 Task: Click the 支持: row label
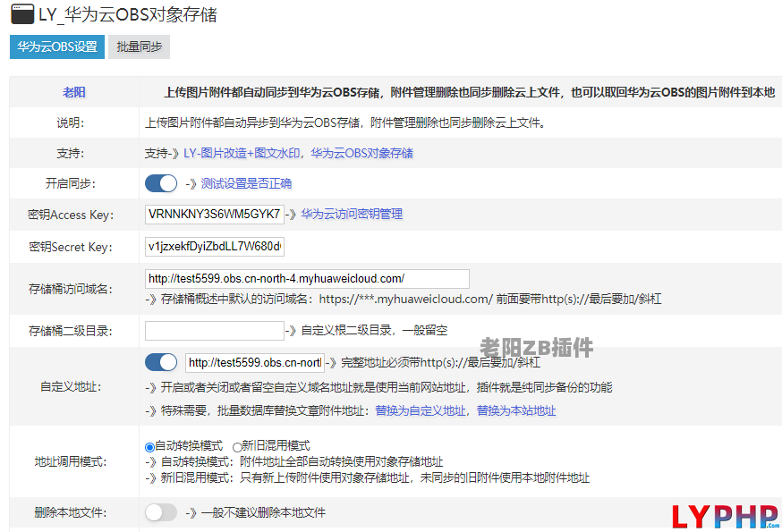(71, 153)
